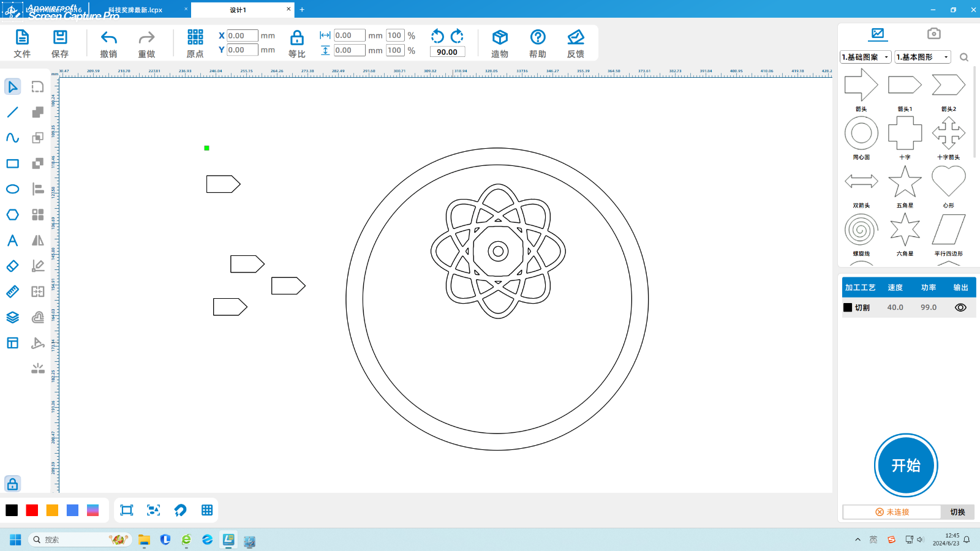Screen dimensions: 980x551
Task: Pick the red color swatch
Action: [x=32, y=511]
